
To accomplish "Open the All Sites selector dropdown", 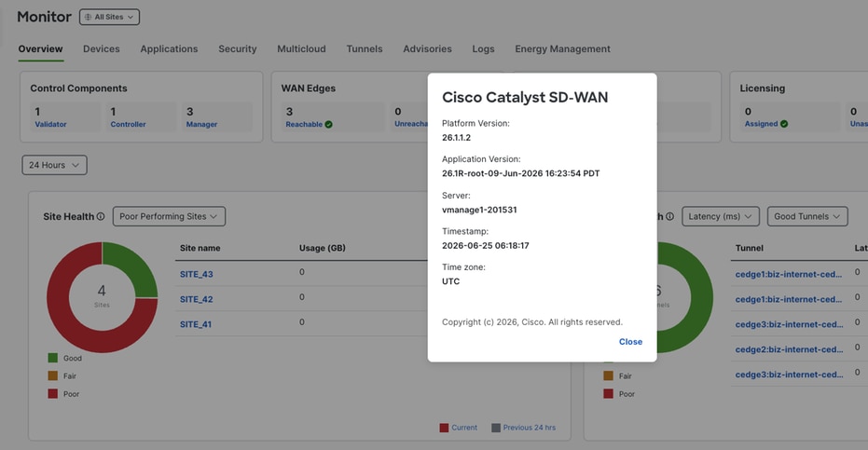I will coord(109,17).
